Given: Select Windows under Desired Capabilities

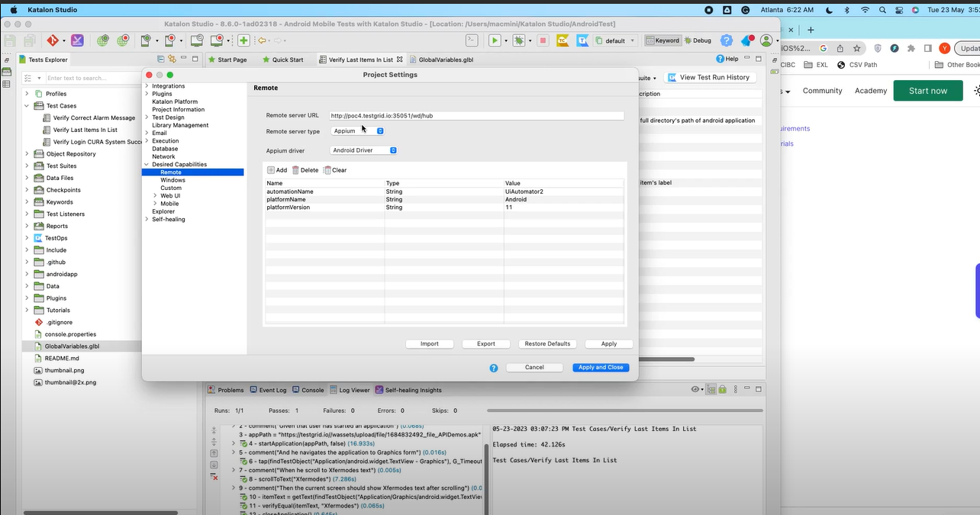Looking at the screenshot, I should tap(172, 180).
